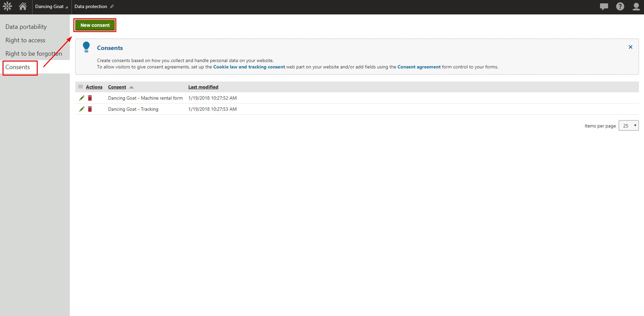Open the Consent agreement link
644x316 pixels.
point(419,67)
